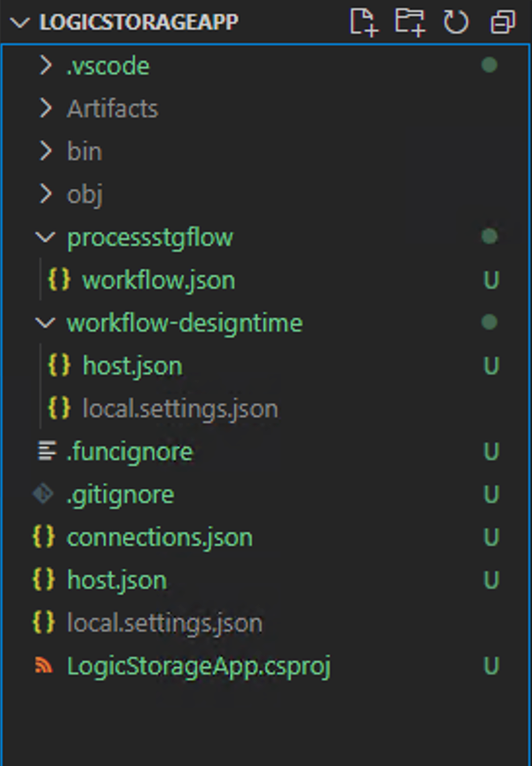Select the obj folder name
532x766 pixels.
[85, 195]
